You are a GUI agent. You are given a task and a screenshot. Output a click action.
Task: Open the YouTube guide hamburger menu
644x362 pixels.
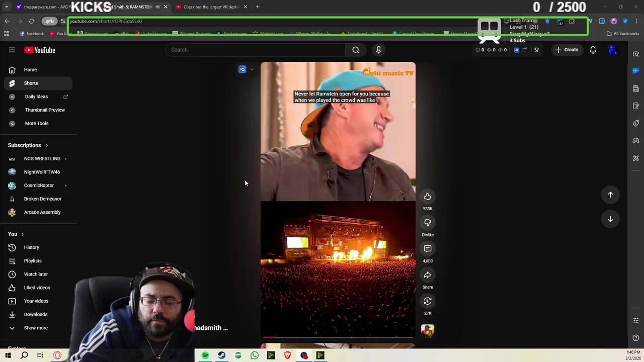tap(12, 50)
